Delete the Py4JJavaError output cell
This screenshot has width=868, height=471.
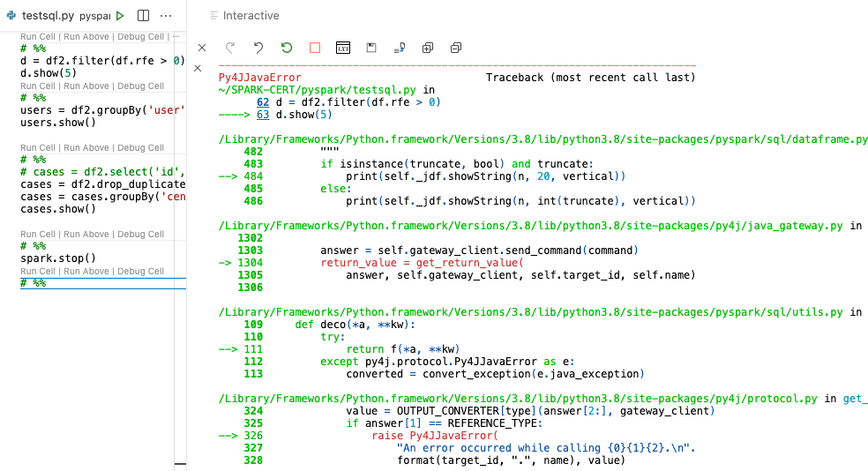pos(198,68)
